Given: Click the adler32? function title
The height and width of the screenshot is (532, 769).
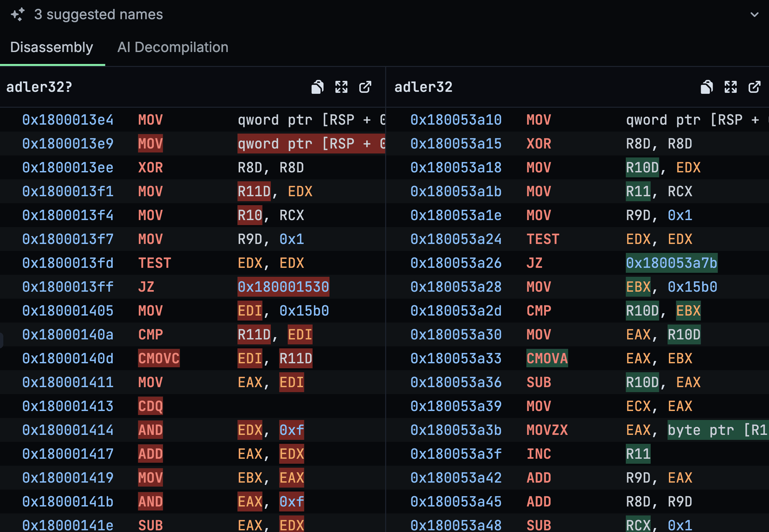Looking at the screenshot, I should 39,87.
